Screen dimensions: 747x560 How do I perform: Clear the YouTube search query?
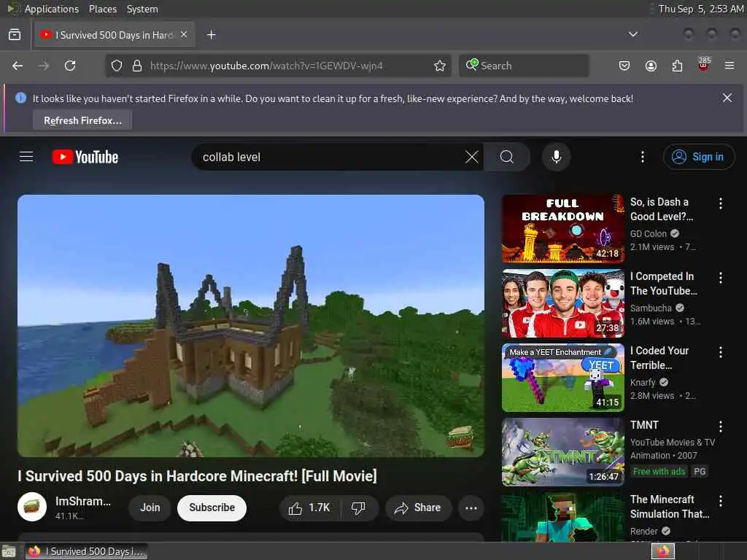pos(472,157)
